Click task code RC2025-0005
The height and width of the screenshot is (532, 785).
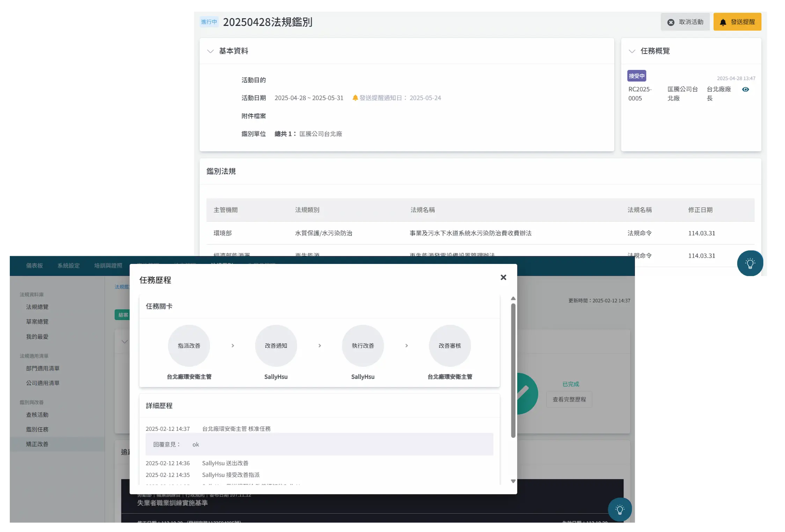click(640, 94)
